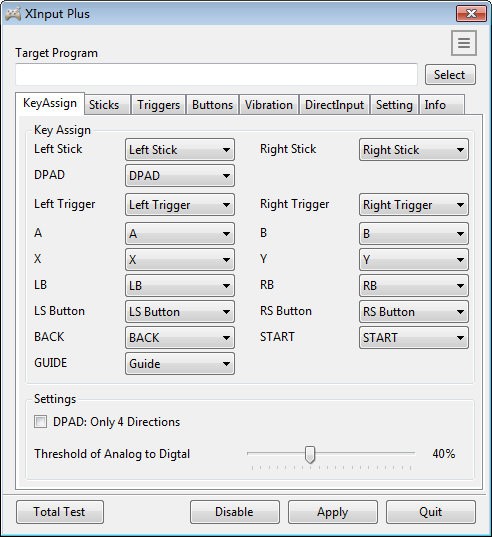Click the Disable button
This screenshot has height=537, width=492.
coord(235,512)
